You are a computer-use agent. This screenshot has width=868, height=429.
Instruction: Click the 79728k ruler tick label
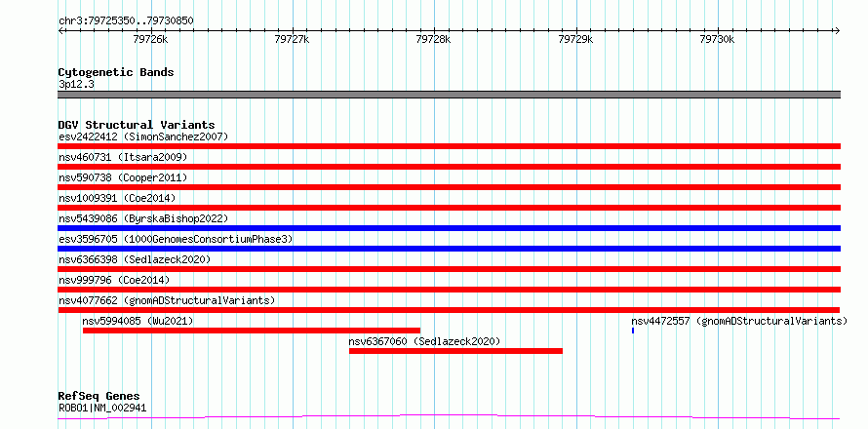tap(433, 39)
